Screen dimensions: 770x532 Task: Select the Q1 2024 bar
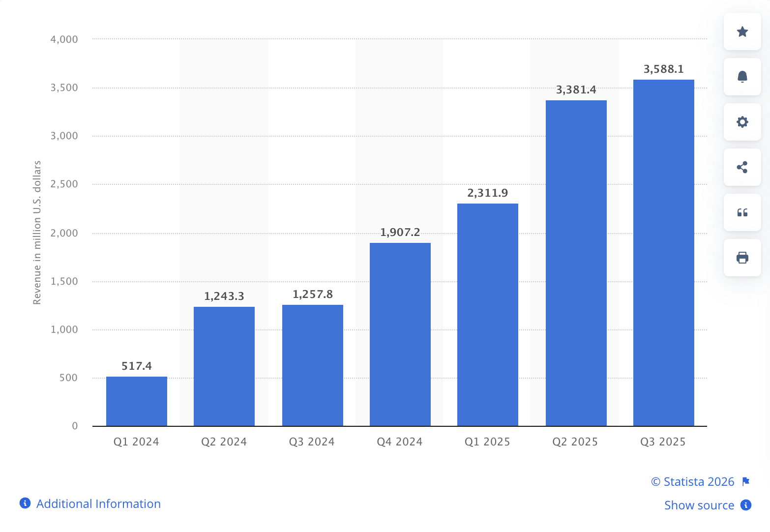137,401
